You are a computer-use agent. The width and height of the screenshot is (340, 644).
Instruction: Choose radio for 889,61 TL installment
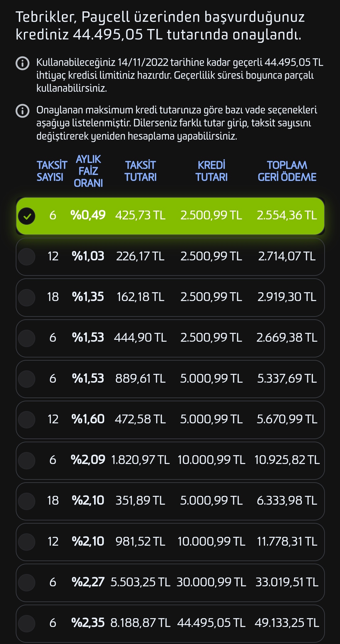(x=27, y=379)
